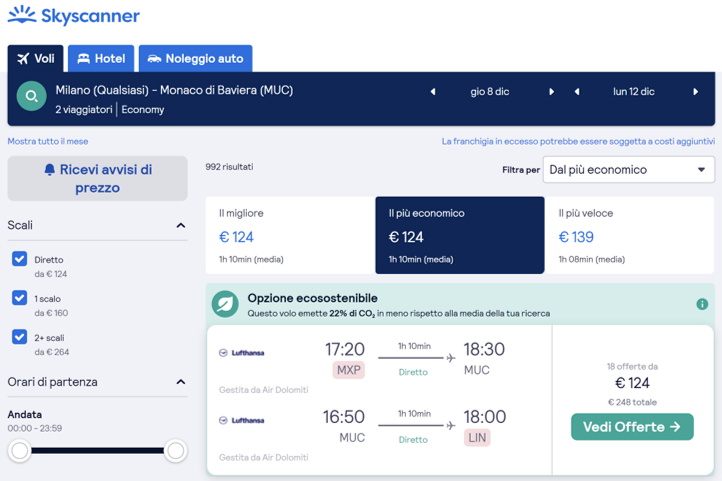Collapse the Scali filter section
This screenshot has width=722, height=481.
[181, 226]
